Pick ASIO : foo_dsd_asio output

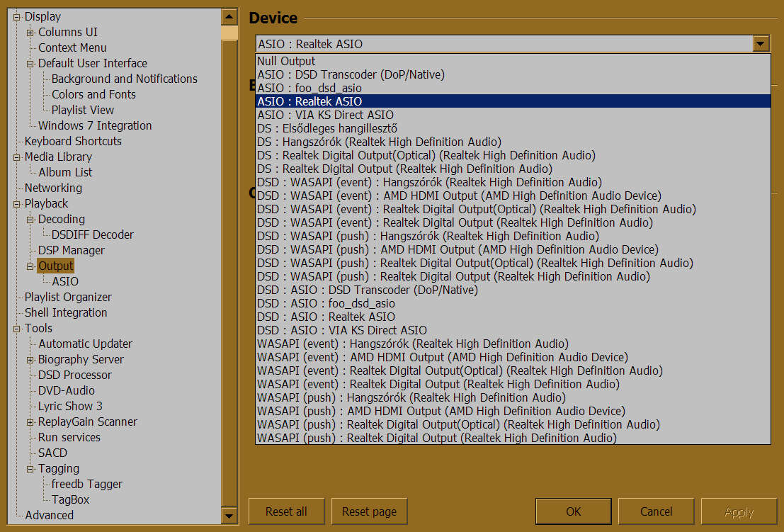[513, 88]
